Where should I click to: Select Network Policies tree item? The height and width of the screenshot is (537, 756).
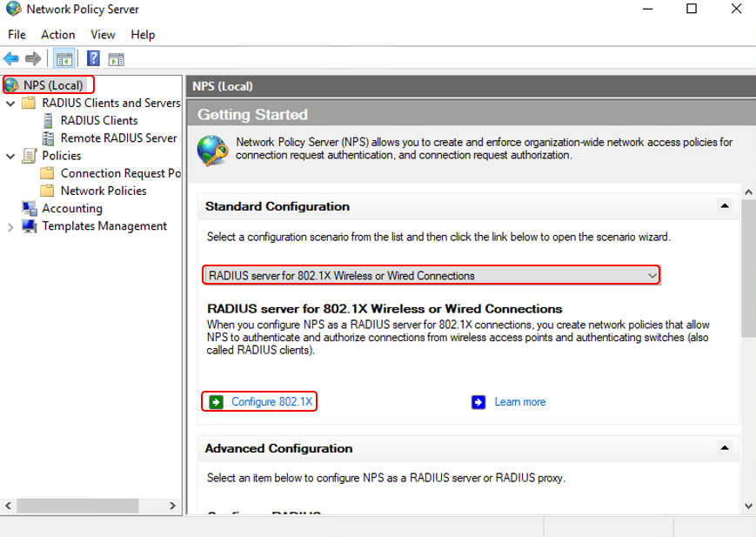coord(104,191)
